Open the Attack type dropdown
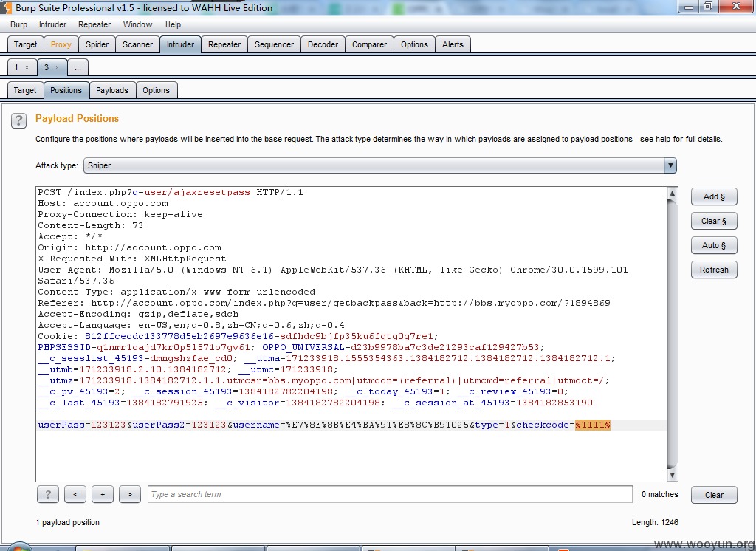The width and height of the screenshot is (756, 551). [x=380, y=165]
